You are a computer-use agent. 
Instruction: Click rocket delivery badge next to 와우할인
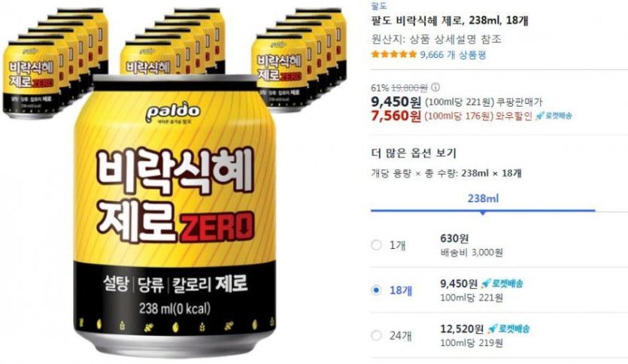554,116
